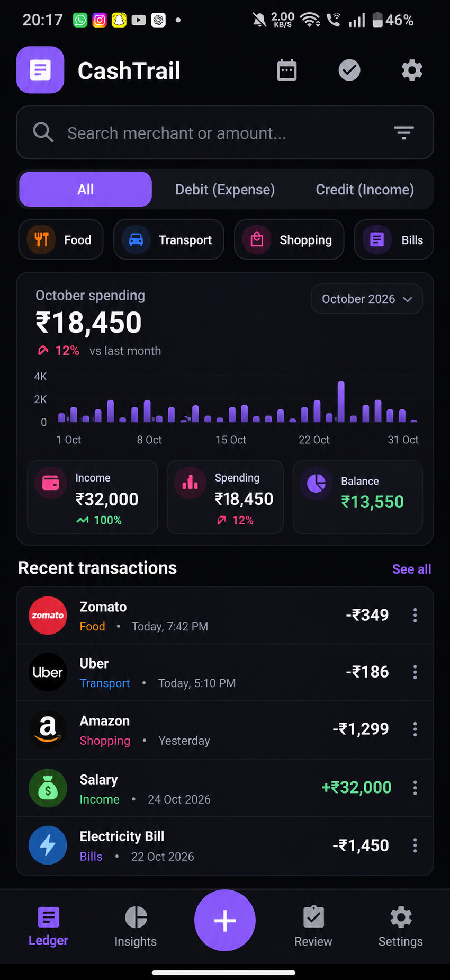Tap the CashTrail app logo
450x980 pixels.
tap(40, 70)
